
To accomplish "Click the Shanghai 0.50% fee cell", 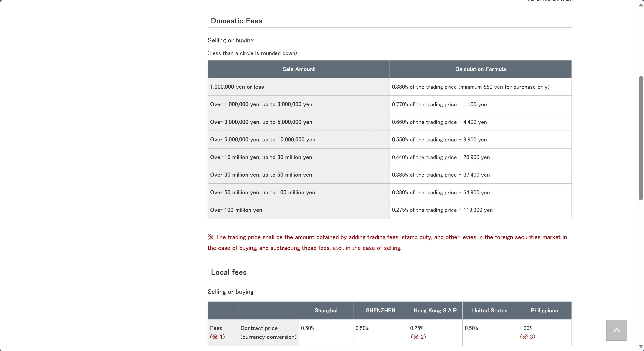I will click(x=326, y=332).
